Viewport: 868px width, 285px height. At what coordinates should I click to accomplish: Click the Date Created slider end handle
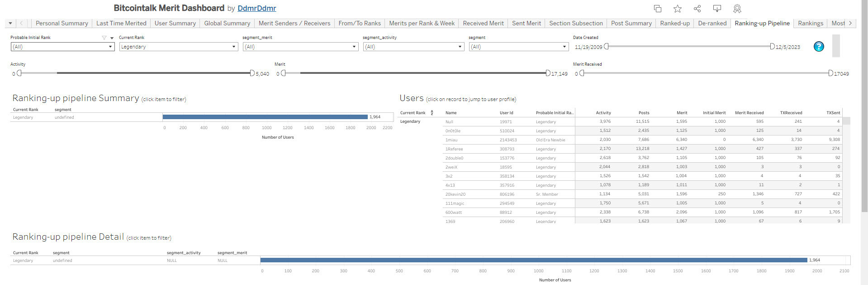pyautogui.click(x=772, y=46)
